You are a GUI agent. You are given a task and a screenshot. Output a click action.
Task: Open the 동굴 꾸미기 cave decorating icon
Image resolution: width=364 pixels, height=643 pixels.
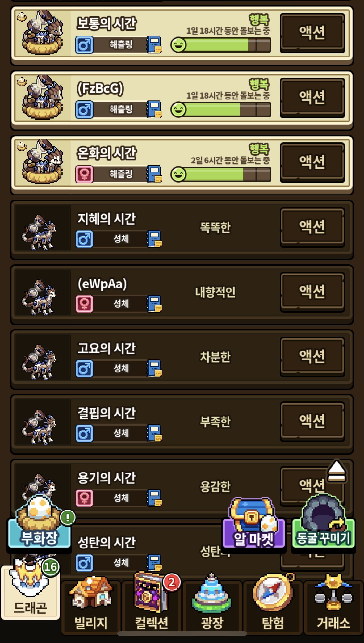point(324,522)
